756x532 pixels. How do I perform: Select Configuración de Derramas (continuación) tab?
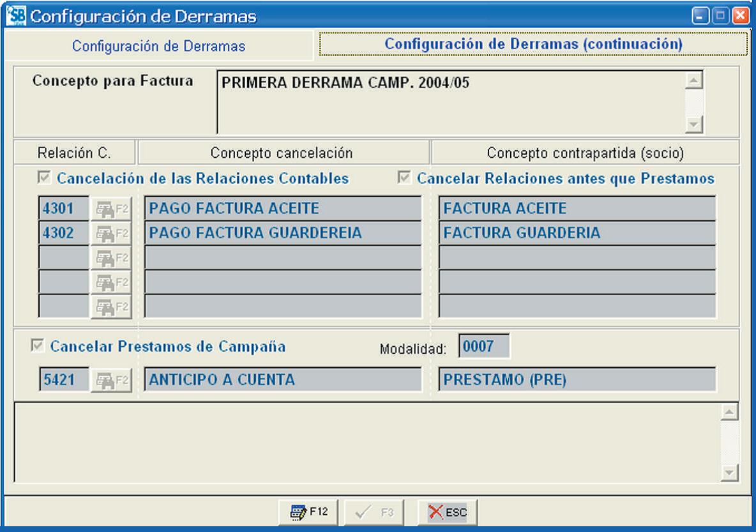coord(533,44)
